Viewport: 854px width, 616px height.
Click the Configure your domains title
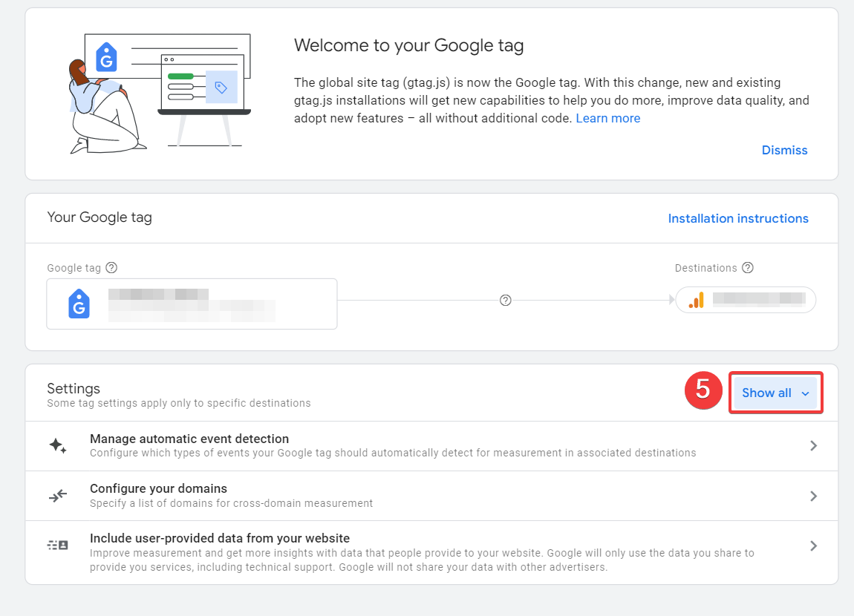tap(158, 488)
